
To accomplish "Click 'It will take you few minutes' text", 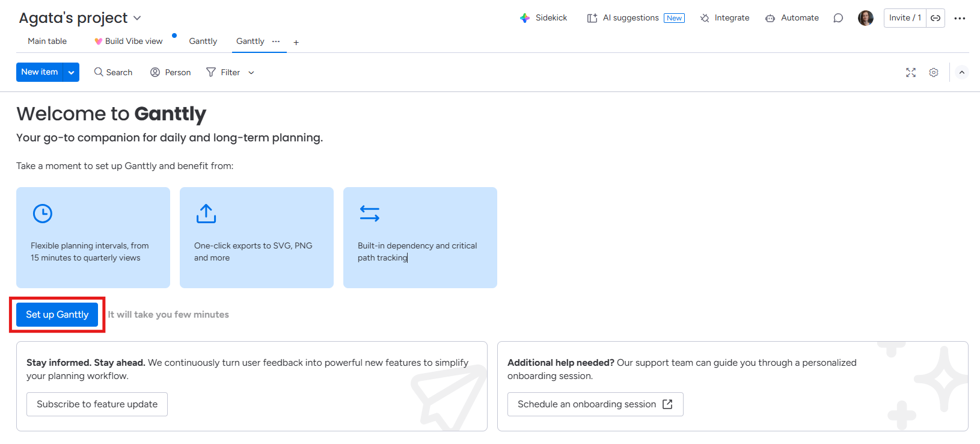I will (x=168, y=315).
